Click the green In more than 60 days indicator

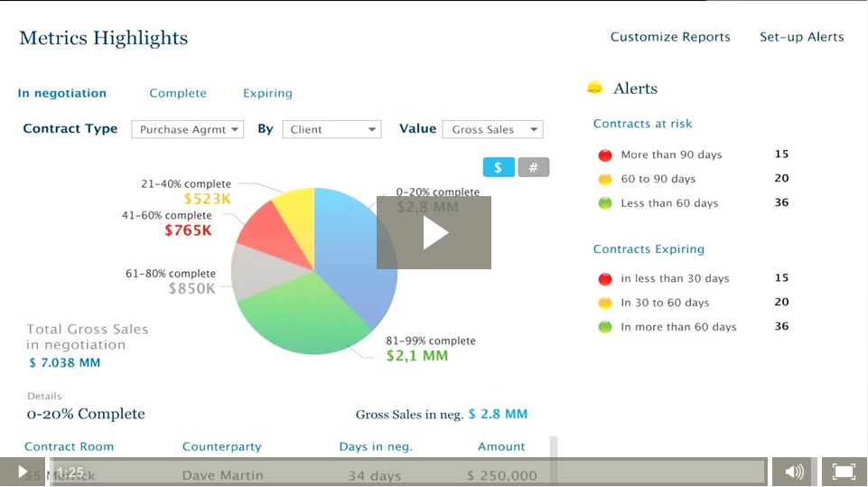[605, 327]
